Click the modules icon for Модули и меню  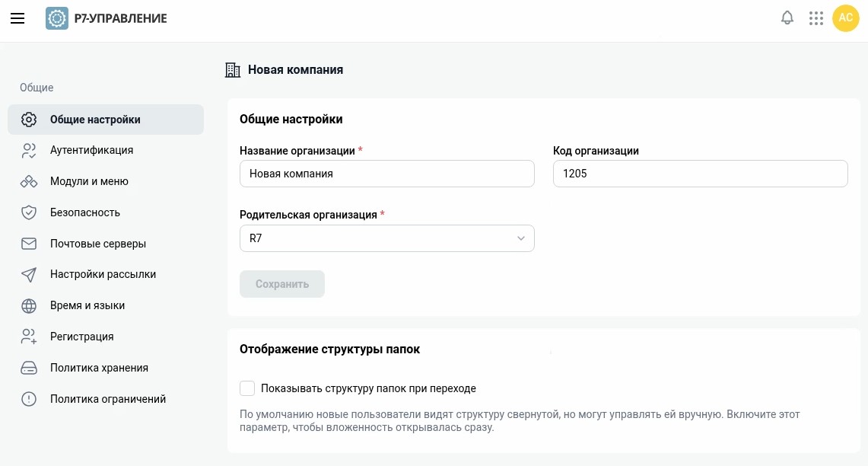pos(29,182)
